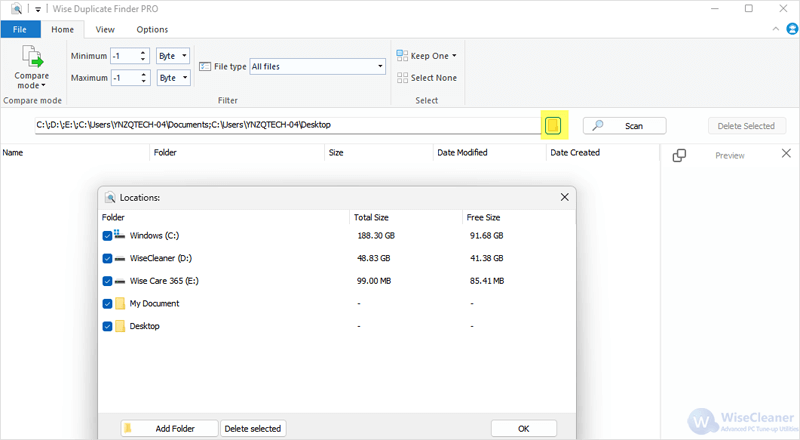Viewport: 800px width, 440px height.
Task: Collapse the ribbon with the chevron
Action: click(776, 29)
